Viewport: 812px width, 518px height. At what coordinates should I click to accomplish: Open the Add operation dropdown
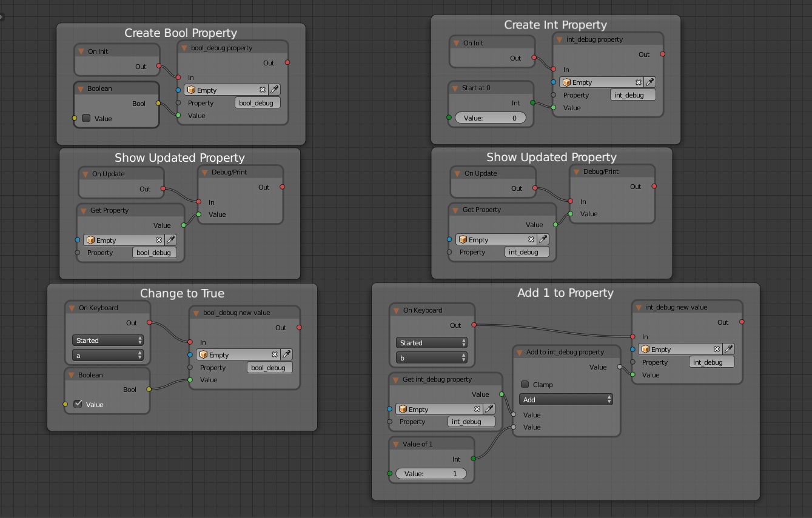566,399
